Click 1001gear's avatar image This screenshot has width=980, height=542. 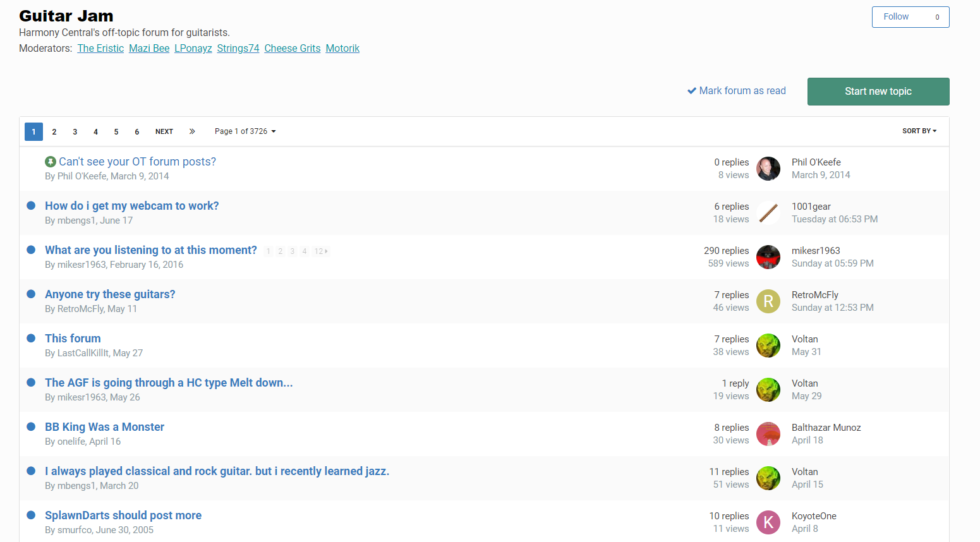(x=768, y=213)
